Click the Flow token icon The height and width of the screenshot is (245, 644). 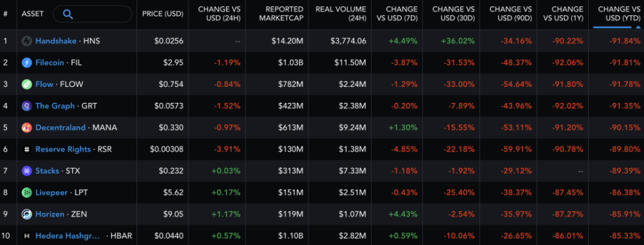pyautogui.click(x=26, y=84)
